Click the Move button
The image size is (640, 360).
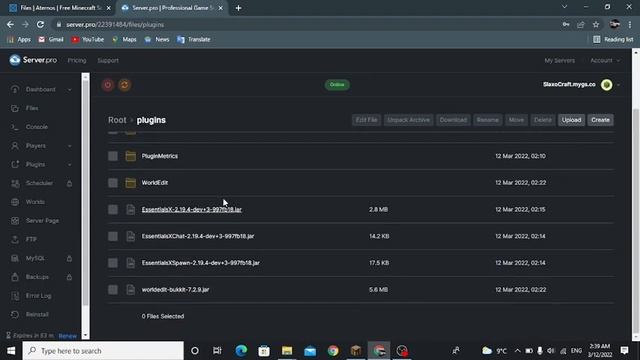(x=516, y=120)
